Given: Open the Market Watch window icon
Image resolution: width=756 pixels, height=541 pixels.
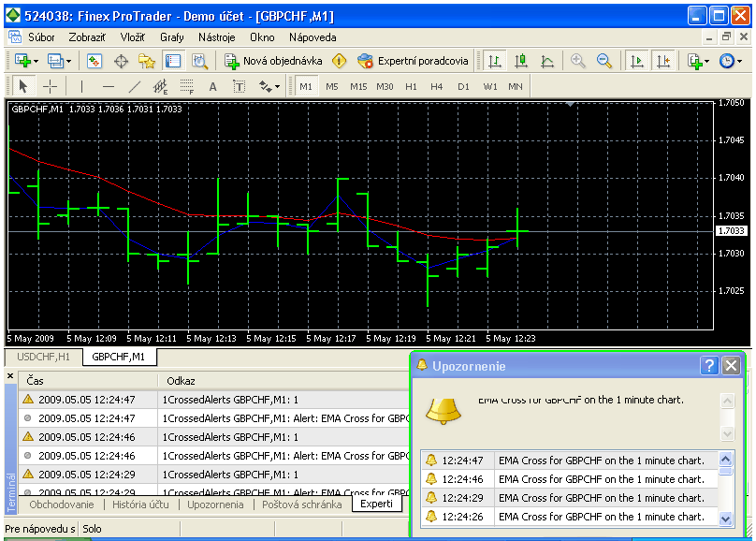Looking at the screenshot, I should [x=94, y=61].
